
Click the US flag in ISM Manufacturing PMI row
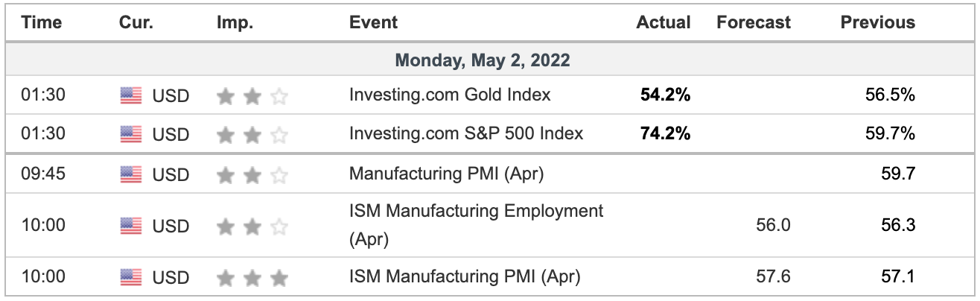[130, 278]
